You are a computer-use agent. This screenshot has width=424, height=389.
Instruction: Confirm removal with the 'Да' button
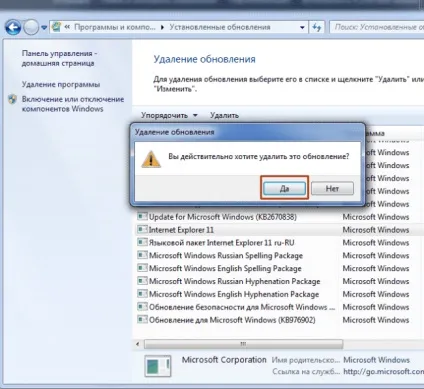(284, 189)
